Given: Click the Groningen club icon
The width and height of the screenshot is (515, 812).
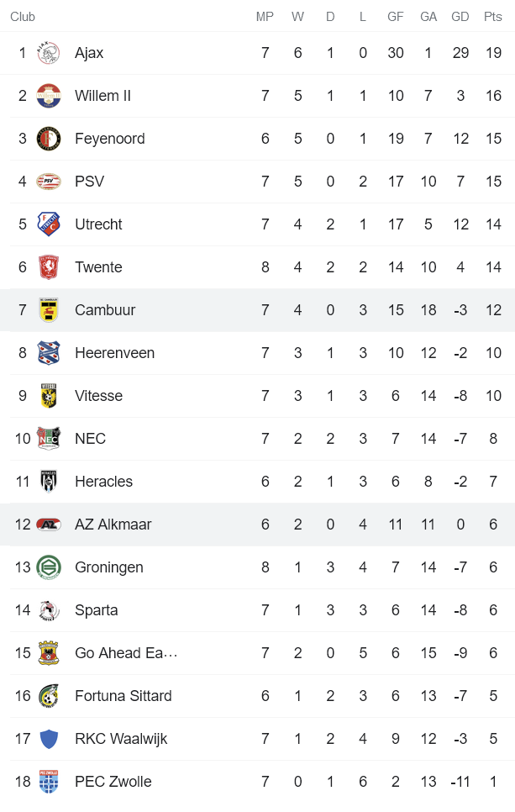Looking at the screenshot, I should 49,567.
